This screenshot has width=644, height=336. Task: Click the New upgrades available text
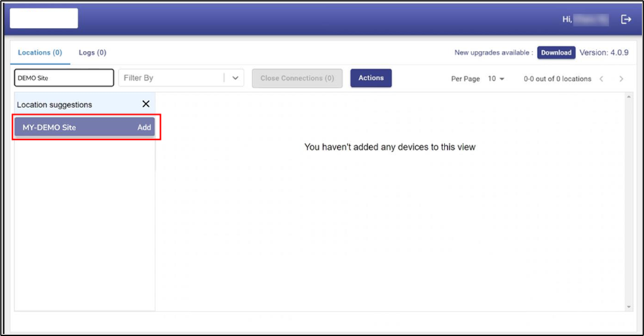[493, 53]
